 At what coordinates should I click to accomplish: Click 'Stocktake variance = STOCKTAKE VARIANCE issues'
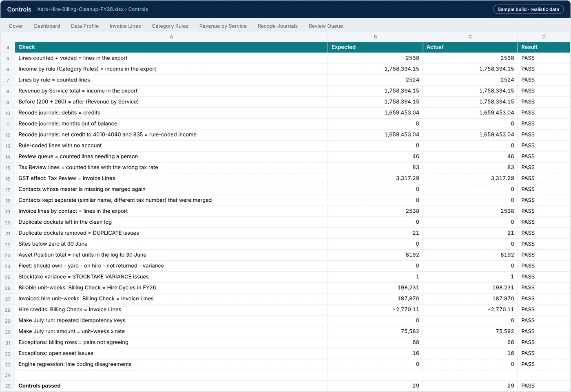(x=171, y=277)
